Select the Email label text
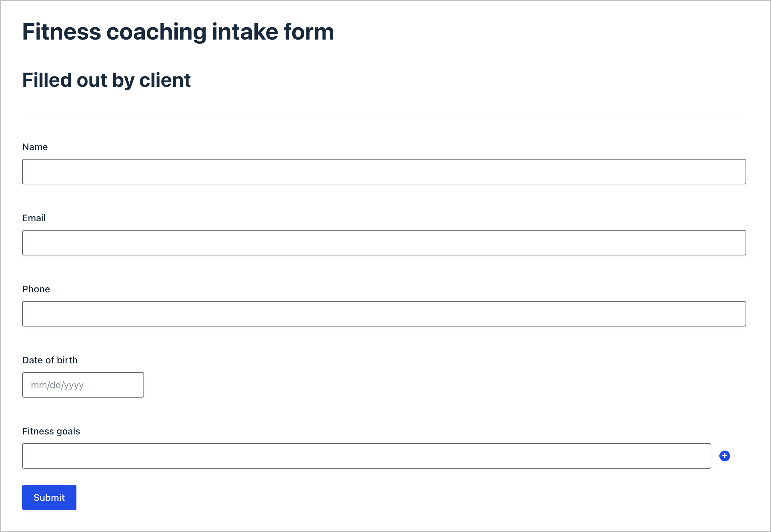 [x=34, y=218]
